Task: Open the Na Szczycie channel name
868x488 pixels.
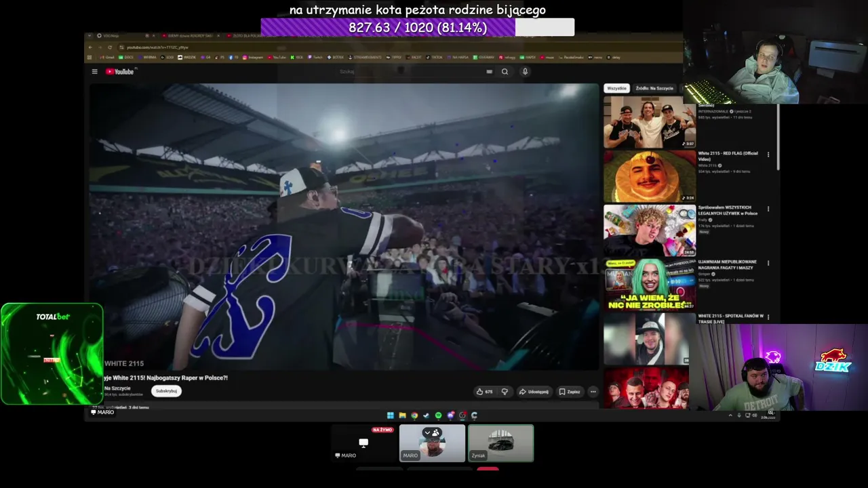Action: (x=117, y=388)
